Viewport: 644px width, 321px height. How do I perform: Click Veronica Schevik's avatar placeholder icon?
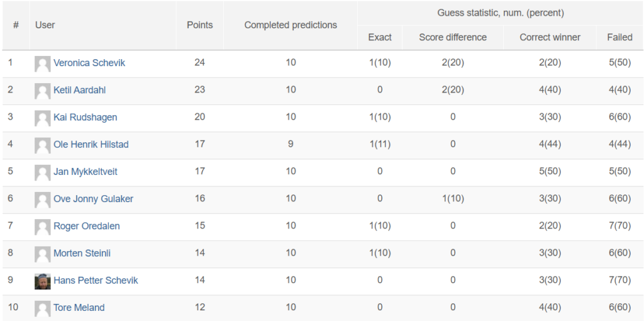(x=42, y=64)
